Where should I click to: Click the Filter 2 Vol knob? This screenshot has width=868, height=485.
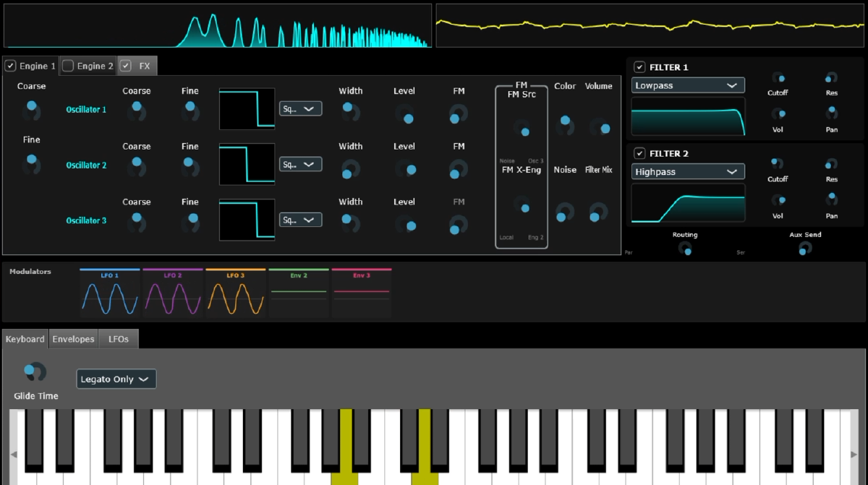(778, 199)
